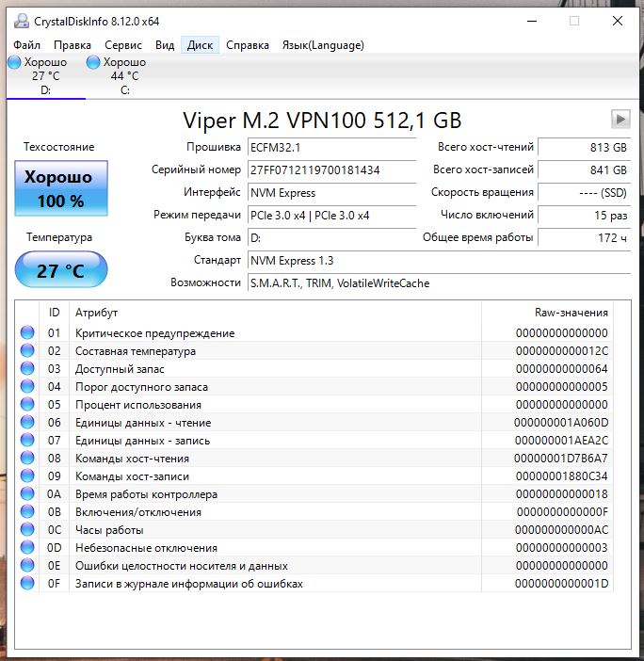Click status icon for Составная температура row
The height and width of the screenshot is (661, 644).
pos(27,350)
